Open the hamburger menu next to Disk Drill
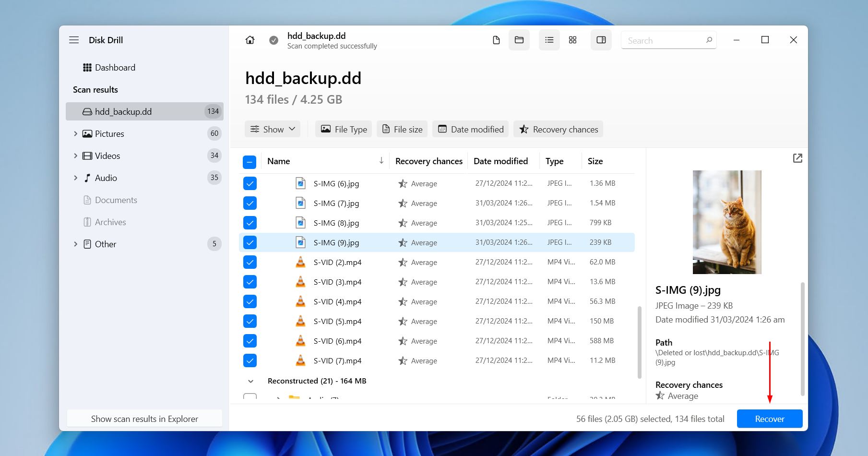The image size is (868, 456). point(74,40)
